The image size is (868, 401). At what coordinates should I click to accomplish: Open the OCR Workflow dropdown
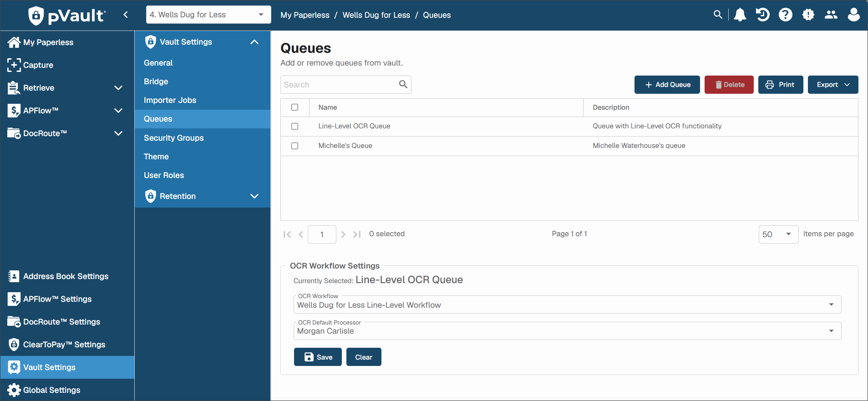point(567,305)
